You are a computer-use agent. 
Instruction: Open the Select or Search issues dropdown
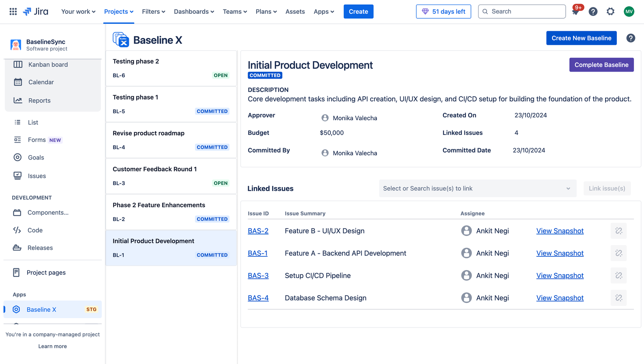pyautogui.click(x=477, y=188)
